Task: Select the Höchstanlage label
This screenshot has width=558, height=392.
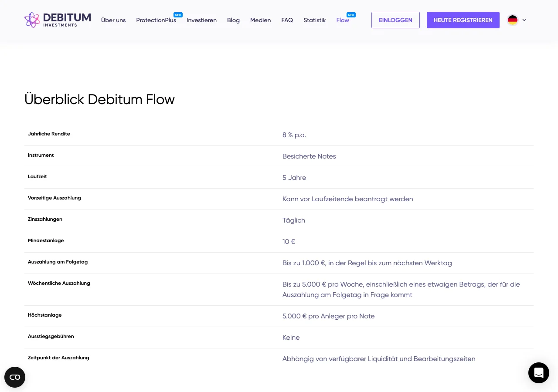Action: pyautogui.click(x=44, y=315)
